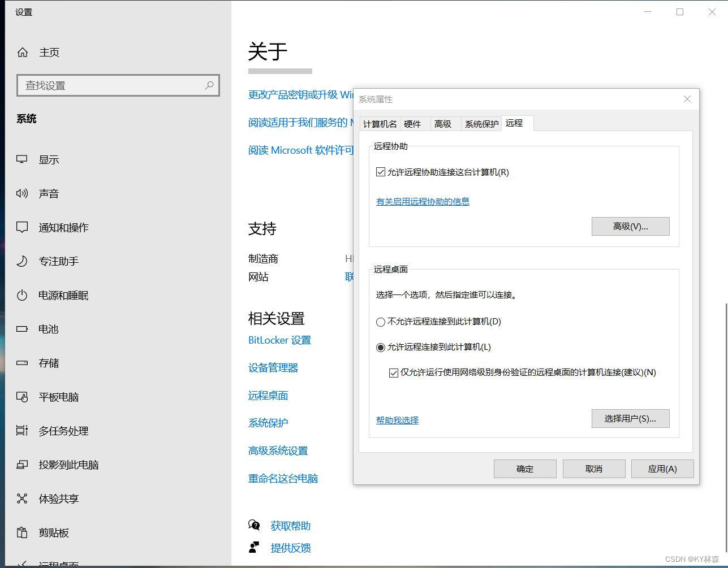Focus the 查找设置 search field
The image size is (728, 568).
118,85
